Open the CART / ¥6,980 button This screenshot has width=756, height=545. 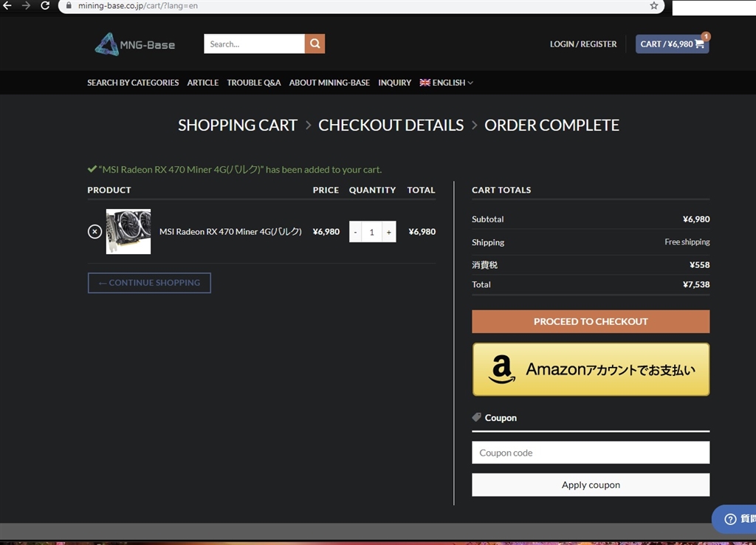tap(672, 44)
